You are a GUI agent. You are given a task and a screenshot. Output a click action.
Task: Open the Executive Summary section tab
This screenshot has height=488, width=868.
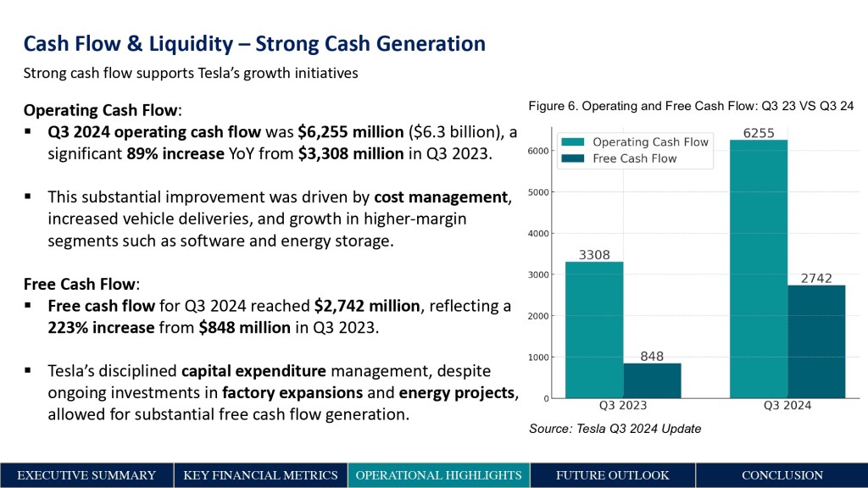(x=86, y=475)
